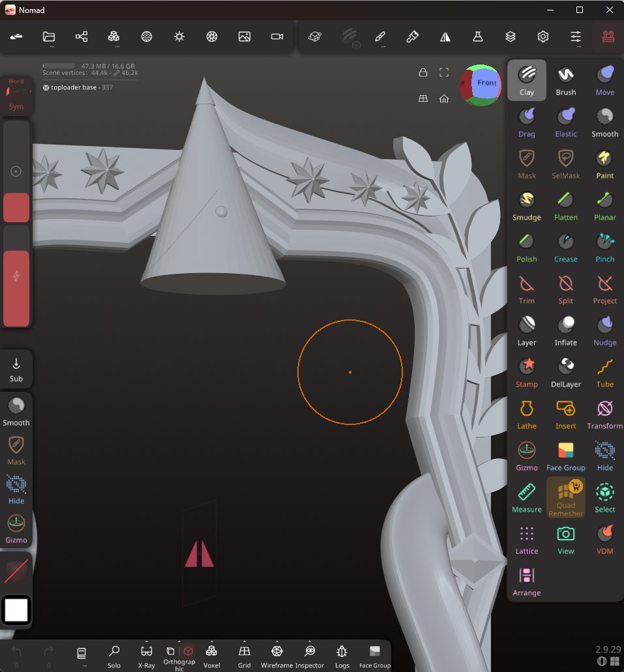
Task: Select the Crease tool
Action: pyautogui.click(x=566, y=247)
